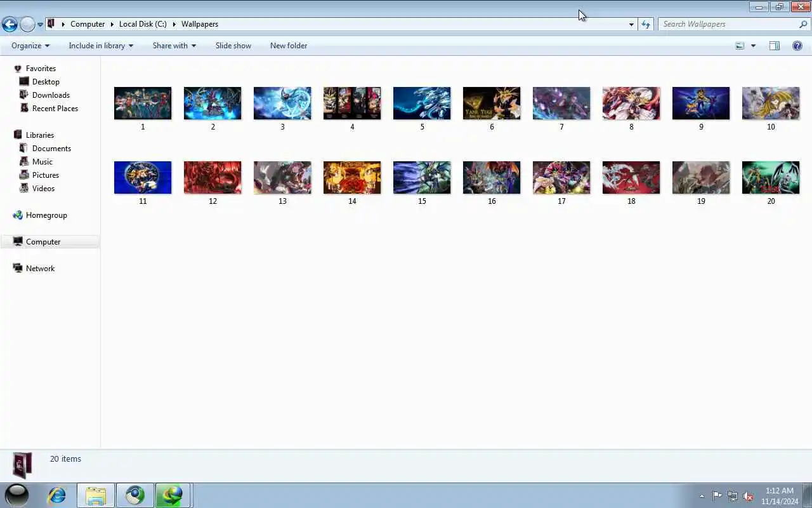The height and width of the screenshot is (508, 812).
Task: Open the Action Center flag icon
Action: [717, 496]
